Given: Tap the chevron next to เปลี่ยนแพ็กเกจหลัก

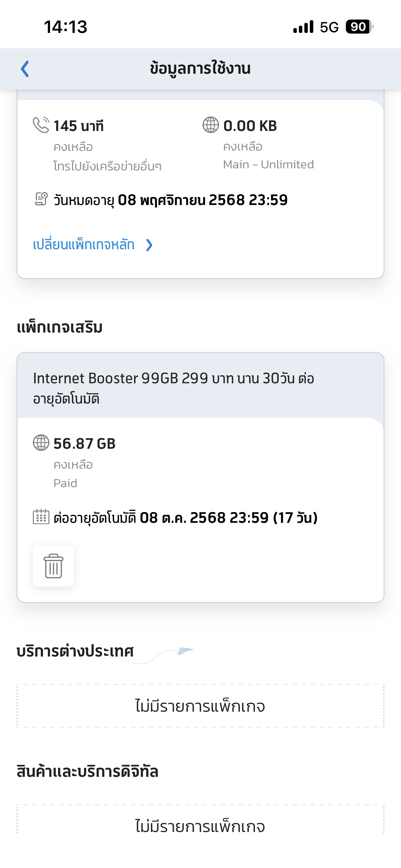Looking at the screenshot, I should pos(149,245).
